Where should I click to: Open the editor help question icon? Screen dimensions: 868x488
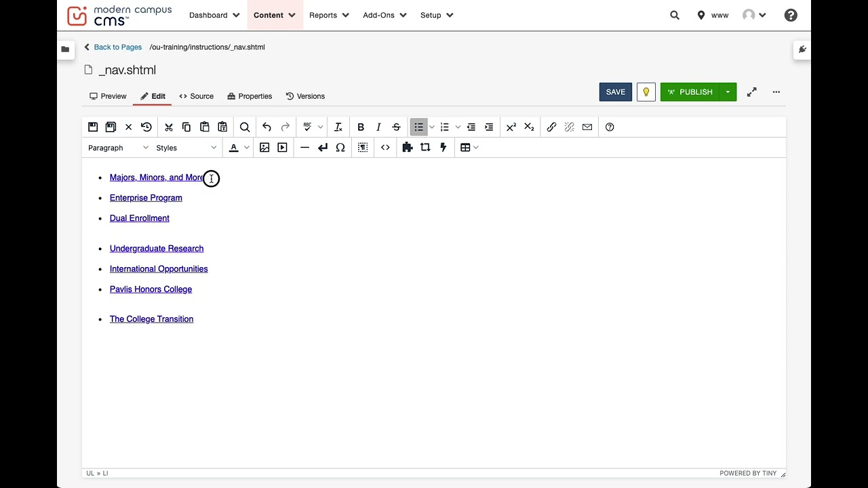[x=610, y=127]
